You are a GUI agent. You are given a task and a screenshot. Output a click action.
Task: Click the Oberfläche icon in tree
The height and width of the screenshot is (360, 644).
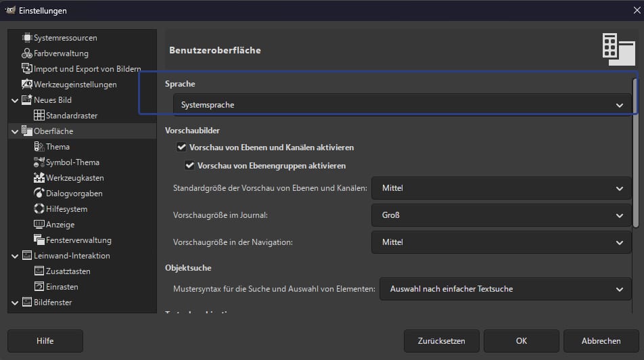tap(26, 131)
